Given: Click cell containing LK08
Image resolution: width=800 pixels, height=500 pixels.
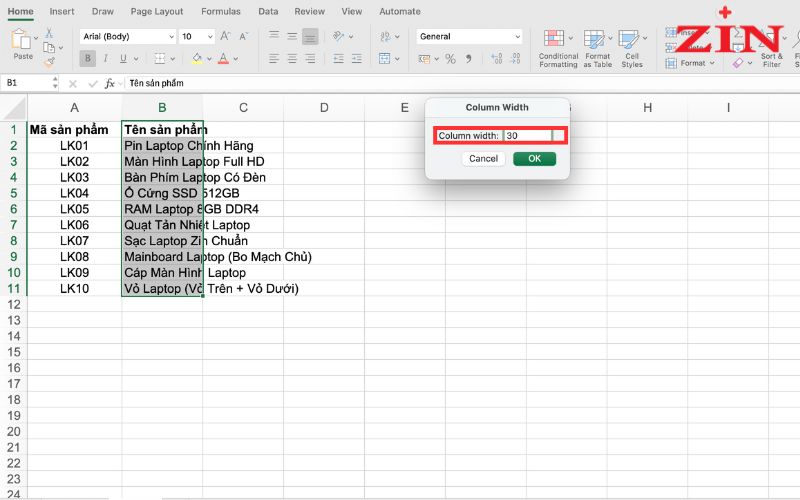Looking at the screenshot, I should (x=74, y=257).
